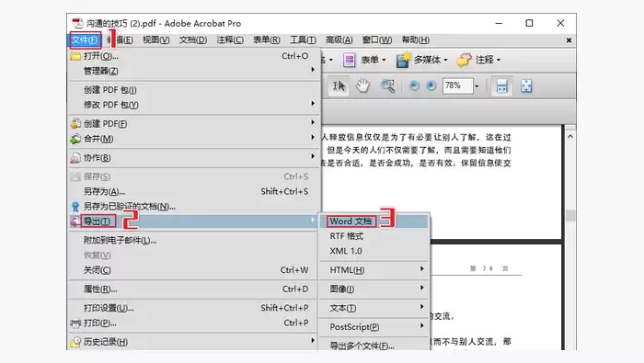Image resolution: width=644 pixels, height=363 pixels.
Task: Activate the Select text cursor tool
Action: [339, 86]
